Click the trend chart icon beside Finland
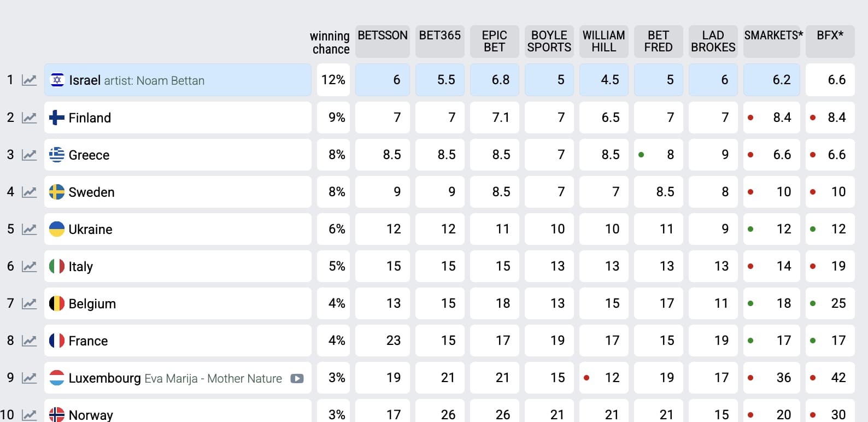Screen dimensions: 868x422 [x=29, y=118]
